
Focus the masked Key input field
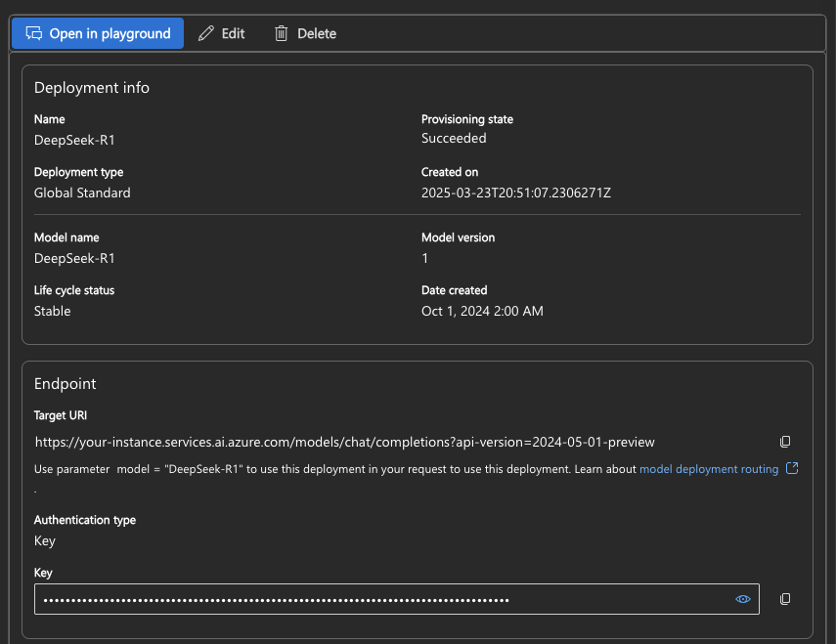pos(397,599)
